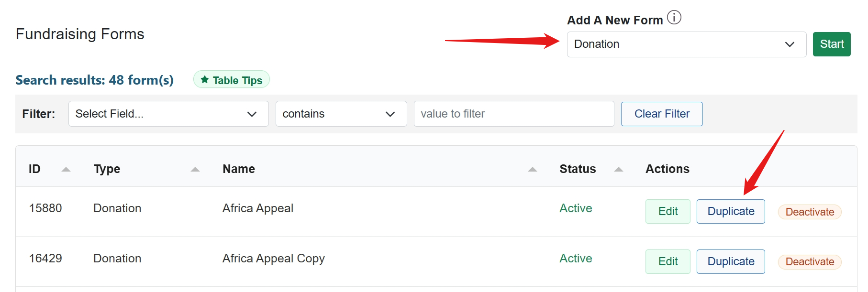Click the Name column sort arrow
Viewport: 868px width, 292px height.
click(x=532, y=169)
